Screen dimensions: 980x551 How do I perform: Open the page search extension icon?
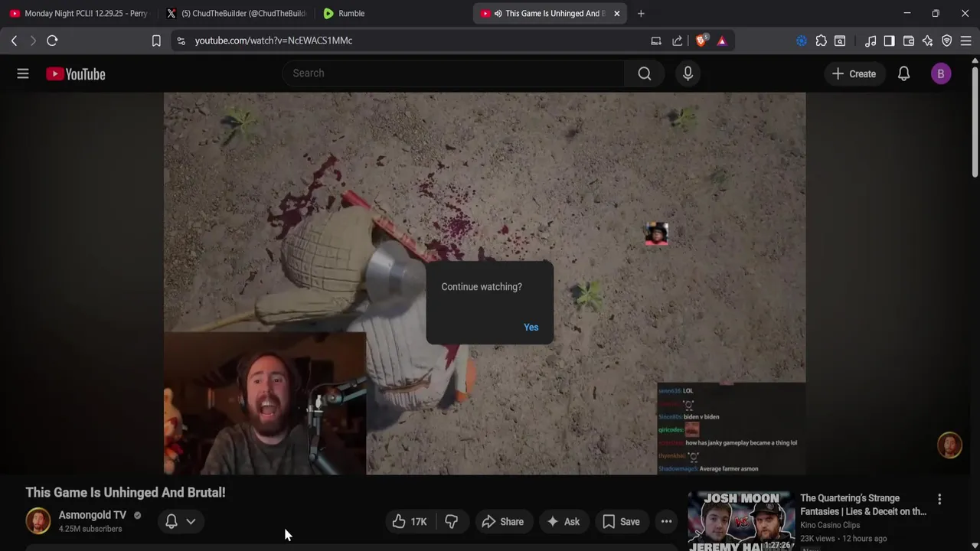840,41
